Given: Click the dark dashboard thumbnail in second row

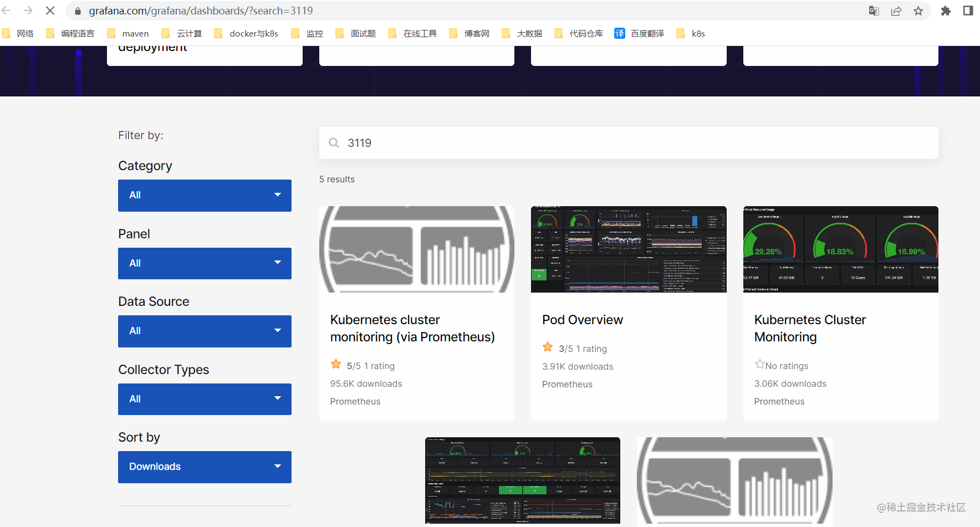Looking at the screenshot, I should click(523, 480).
